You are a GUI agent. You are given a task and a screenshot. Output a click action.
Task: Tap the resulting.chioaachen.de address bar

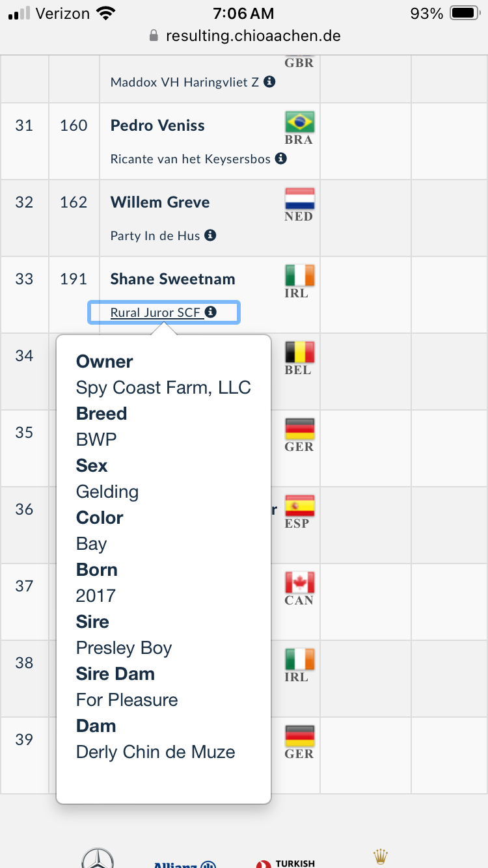(244, 35)
